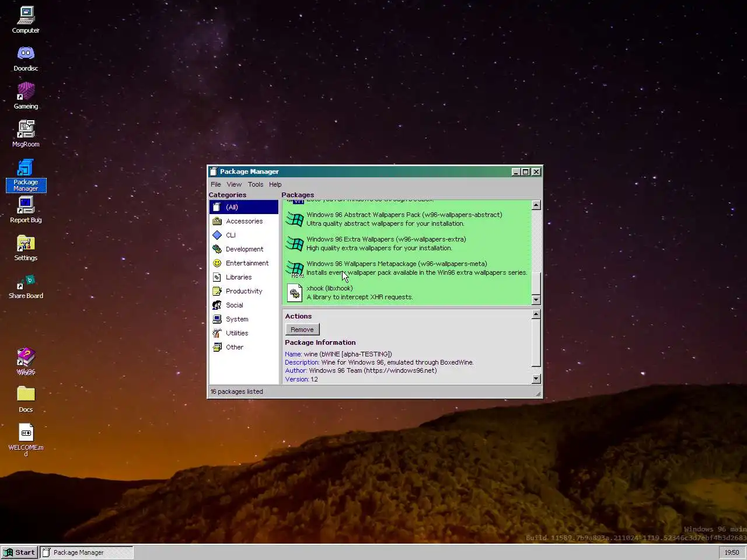Pick the Social category icon
This screenshot has width=747, height=560.
[x=217, y=305]
